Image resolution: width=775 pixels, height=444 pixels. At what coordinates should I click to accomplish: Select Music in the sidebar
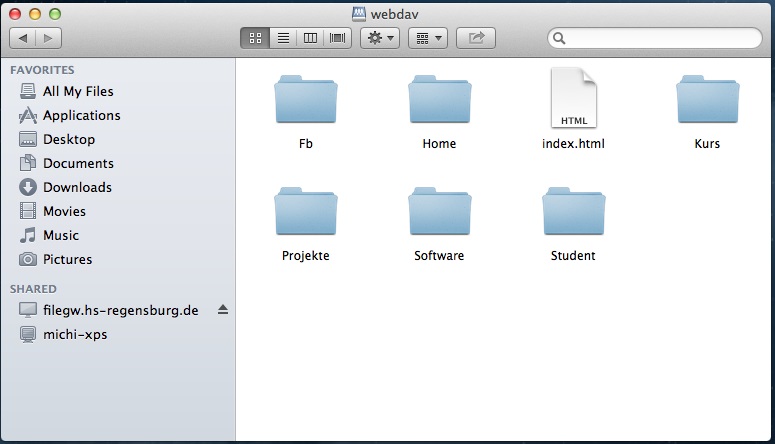[x=49, y=235]
